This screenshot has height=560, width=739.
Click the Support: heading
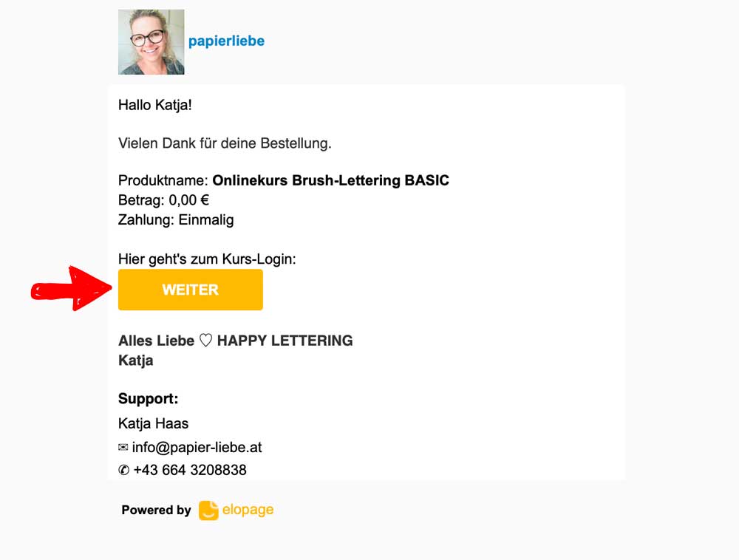click(148, 398)
